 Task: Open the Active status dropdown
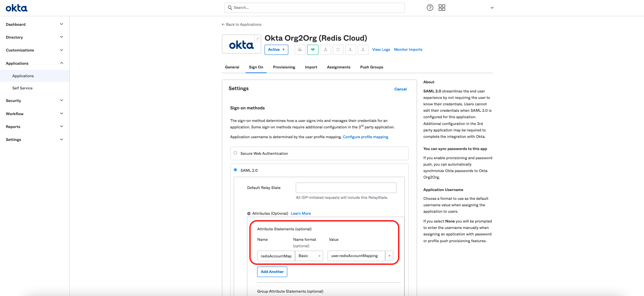276,50
